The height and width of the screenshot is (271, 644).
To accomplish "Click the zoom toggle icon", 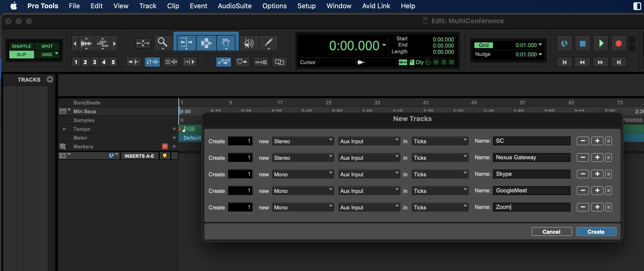I will [143, 43].
